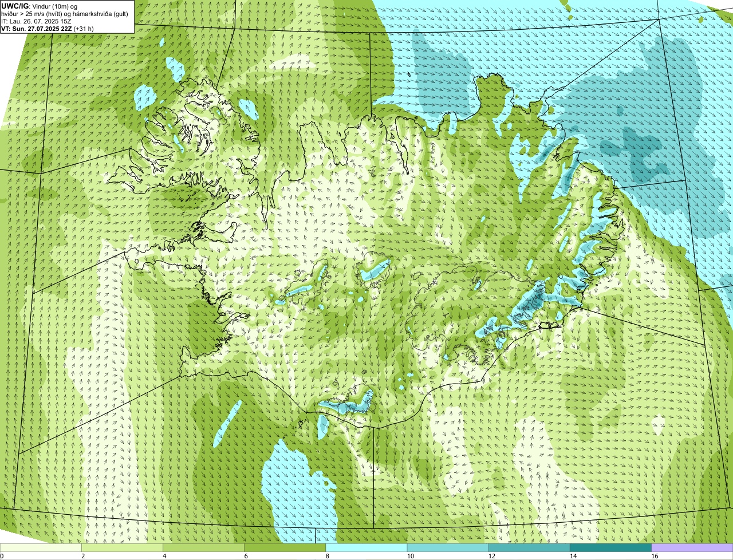733x560 pixels.
Task: Click the 10–12 m/s turquoise legend swatch
Action: click(448, 547)
